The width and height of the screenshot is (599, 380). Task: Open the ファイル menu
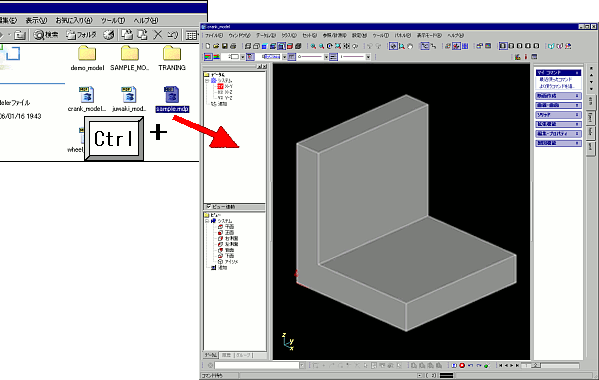214,36
